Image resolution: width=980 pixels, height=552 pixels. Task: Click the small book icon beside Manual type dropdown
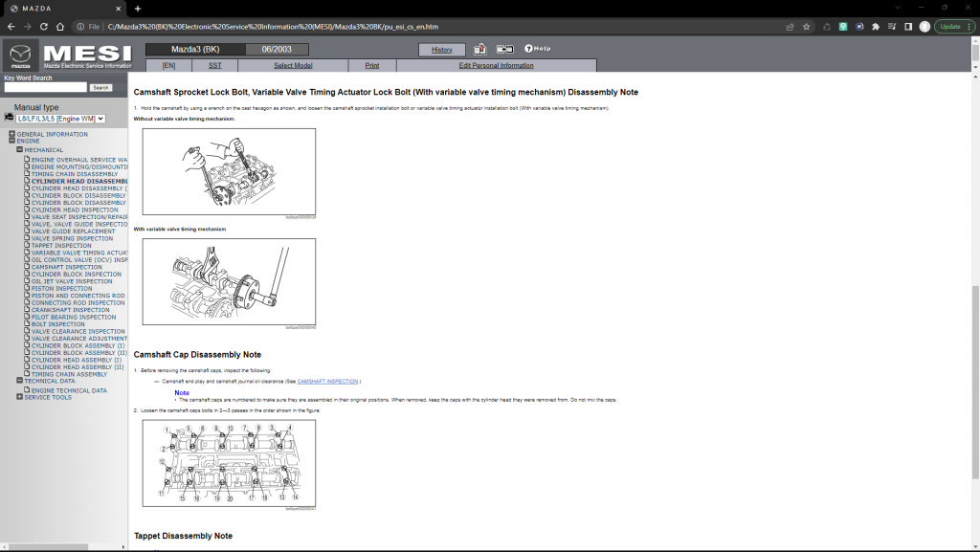(x=9, y=118)
